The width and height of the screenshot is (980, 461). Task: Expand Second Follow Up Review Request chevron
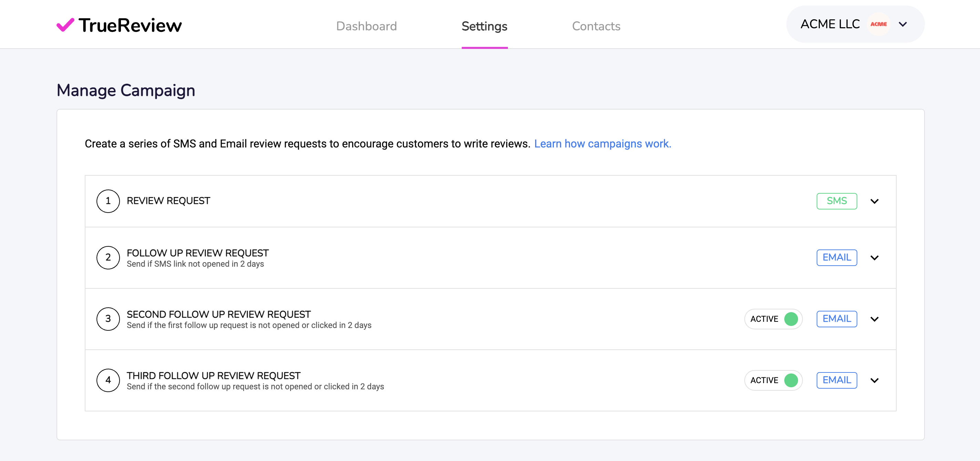coord(874,319)
